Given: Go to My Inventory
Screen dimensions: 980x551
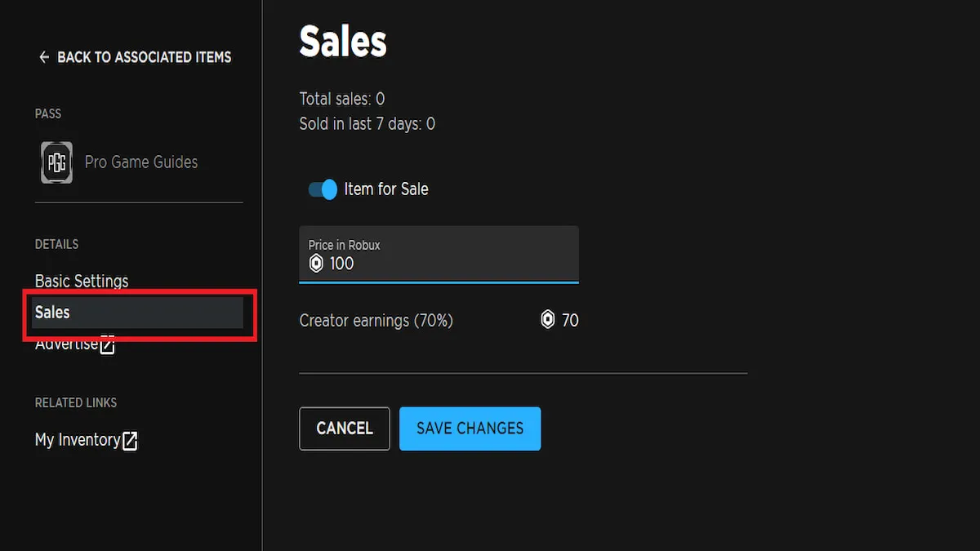Looking at the screenshot, I should coord(78,440).
